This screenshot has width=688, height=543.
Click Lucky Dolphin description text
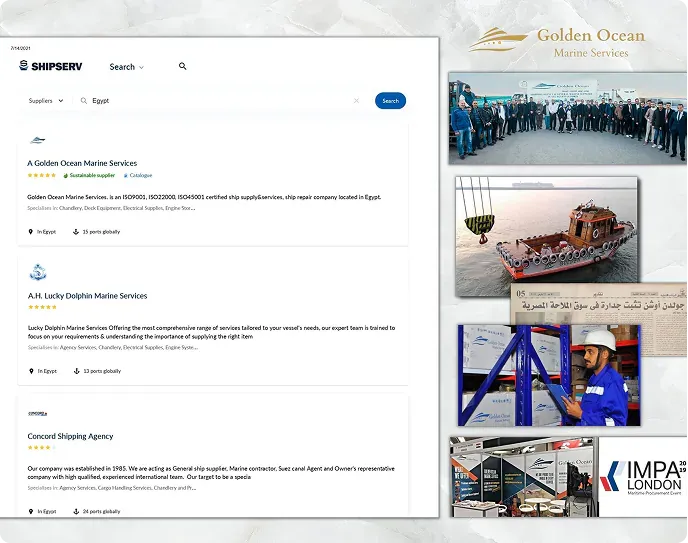pyautogui.click(x=211, y=332)
